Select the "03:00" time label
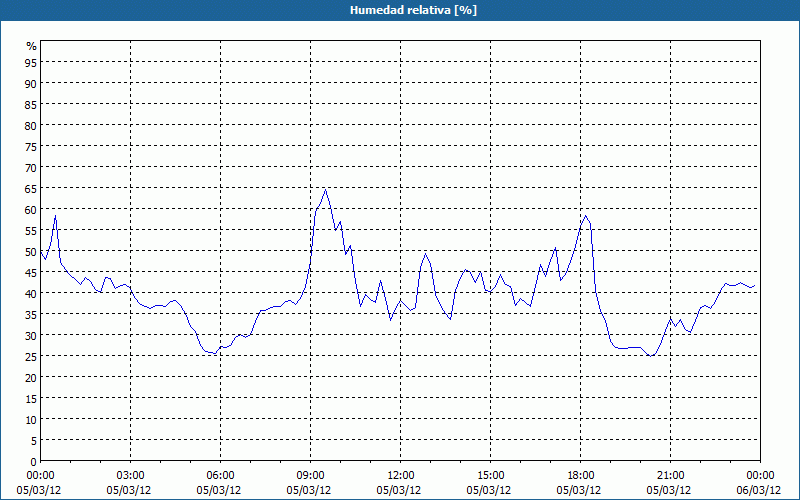Viewport: 800px width, 500px height. [130, 476]
